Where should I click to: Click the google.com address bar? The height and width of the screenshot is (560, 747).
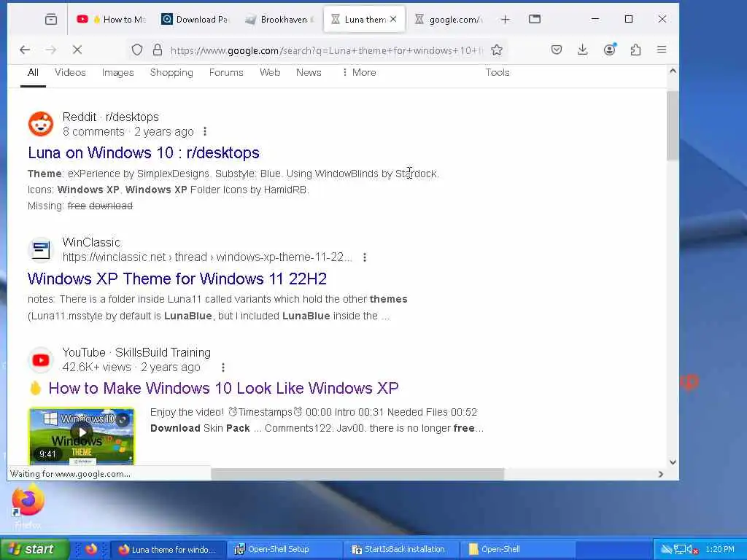pos(326,50)
